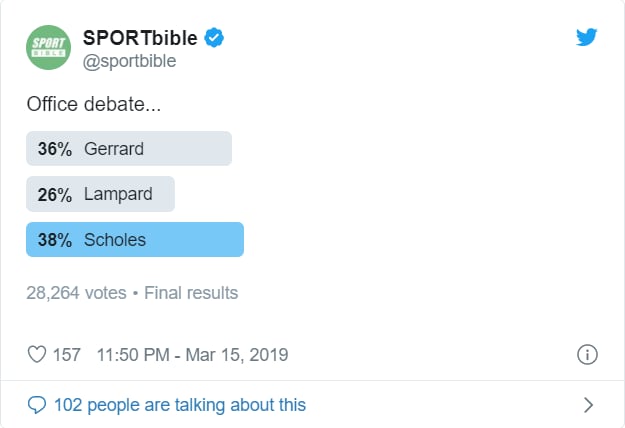Click the Final results label

(191, 293)
